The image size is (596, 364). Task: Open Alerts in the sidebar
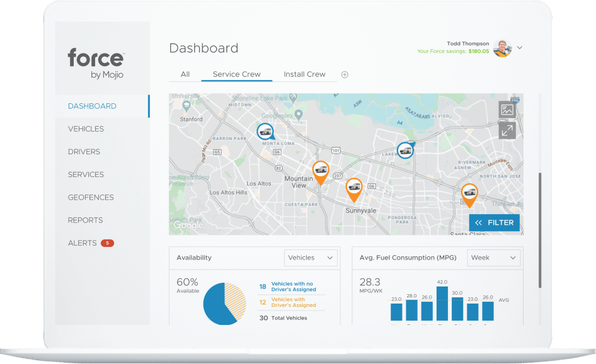[x=83, y=243]
